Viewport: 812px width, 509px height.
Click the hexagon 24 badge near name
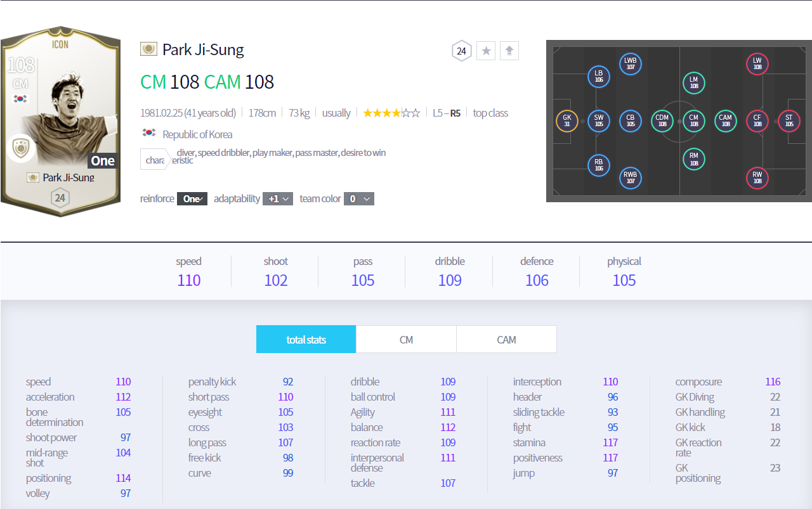[461, 51]
